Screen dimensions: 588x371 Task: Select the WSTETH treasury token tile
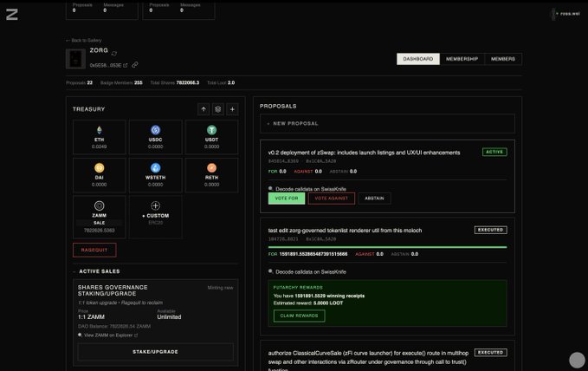coord(156,175)
